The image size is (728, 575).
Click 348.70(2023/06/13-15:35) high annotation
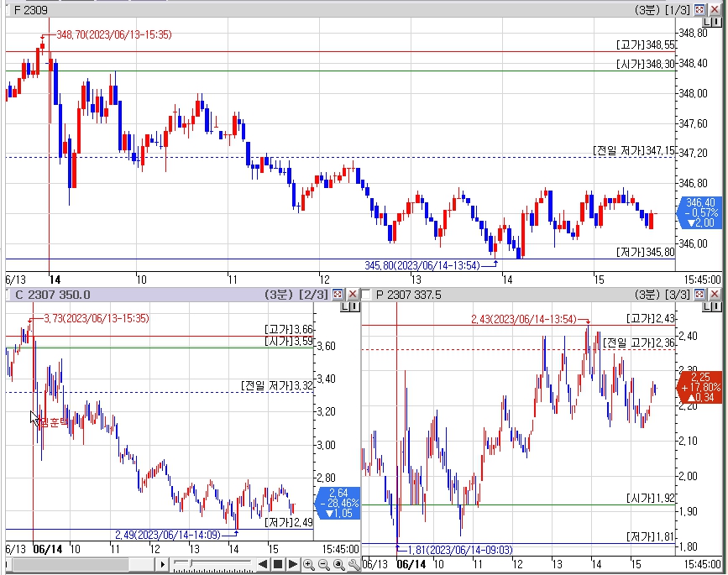[113, 34]
